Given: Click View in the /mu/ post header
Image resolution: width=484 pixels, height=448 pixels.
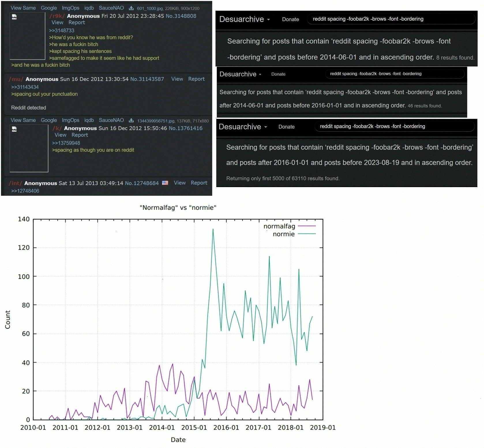Looking at the screenshot, I should pyautogui.click(x=177, y=79).
